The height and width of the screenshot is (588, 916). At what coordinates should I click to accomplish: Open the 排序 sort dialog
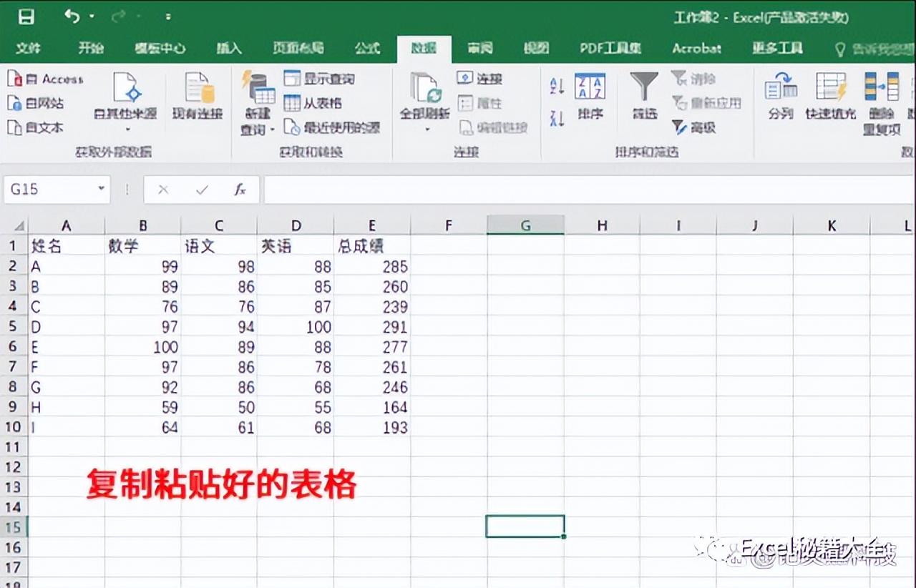pos(590,96)
